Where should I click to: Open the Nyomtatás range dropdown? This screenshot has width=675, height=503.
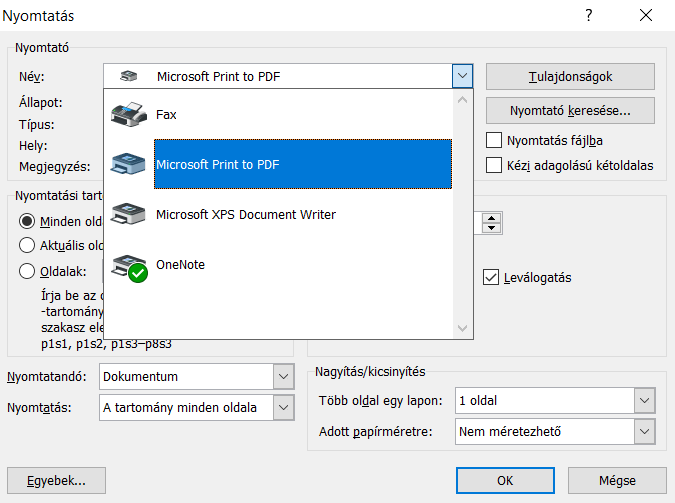click(x=283, y=407)
